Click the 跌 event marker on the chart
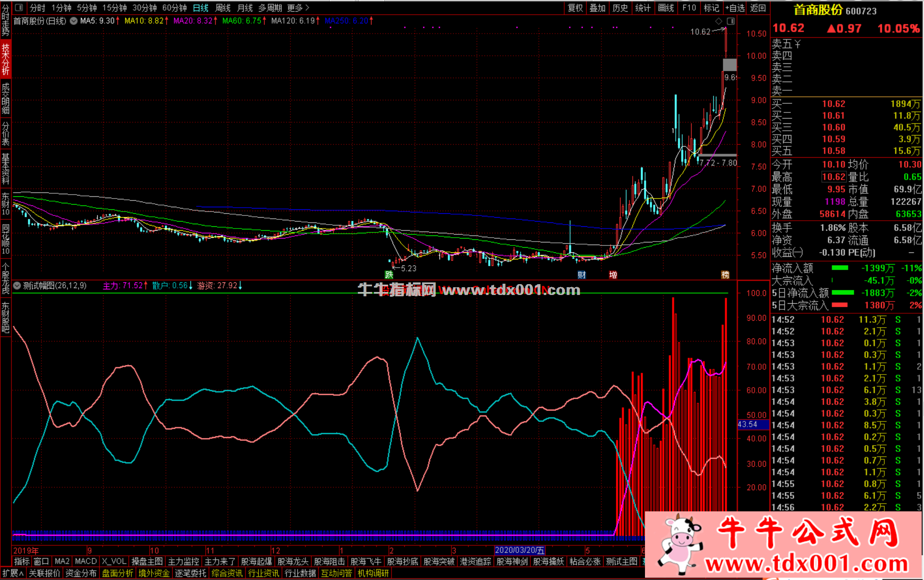 click(x=389, y=275)
